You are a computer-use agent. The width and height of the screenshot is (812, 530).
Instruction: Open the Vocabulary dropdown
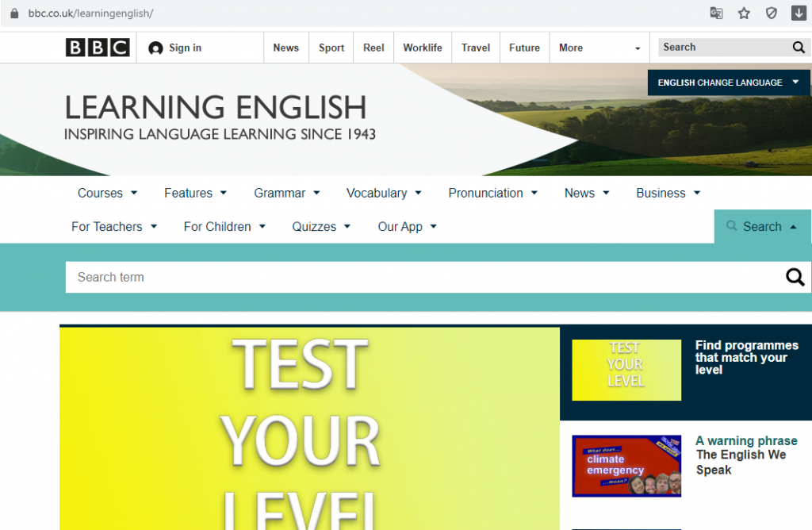(384, 194)
